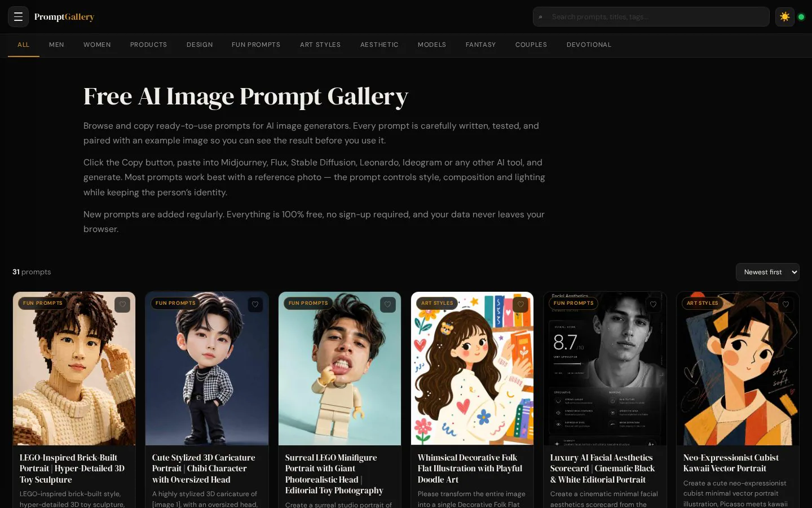812x508 pixels.
Task: Show the FANTASY category
Action: [480, 45]
